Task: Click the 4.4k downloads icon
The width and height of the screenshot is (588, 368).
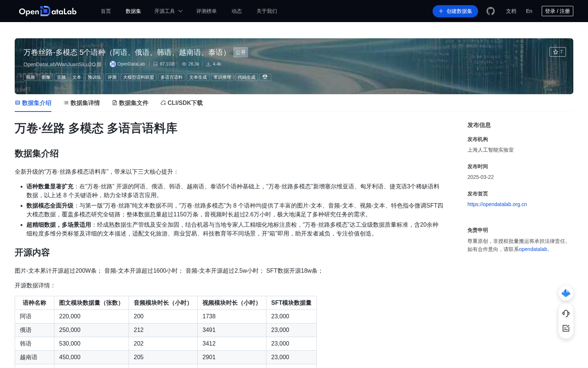Action: coord(208,64)
